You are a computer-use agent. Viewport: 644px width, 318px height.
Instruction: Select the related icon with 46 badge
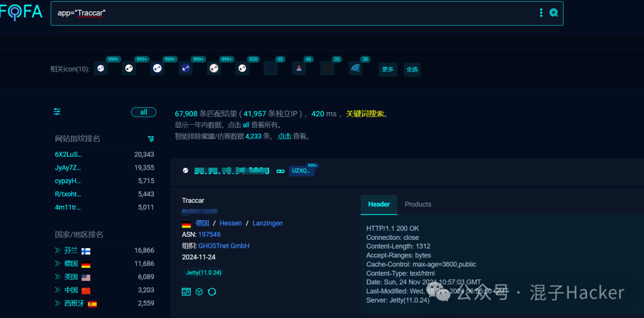[299, 69]
